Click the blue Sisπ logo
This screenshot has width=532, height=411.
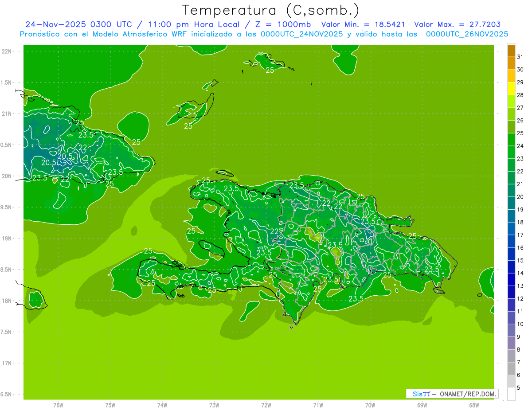pos(421,394)
